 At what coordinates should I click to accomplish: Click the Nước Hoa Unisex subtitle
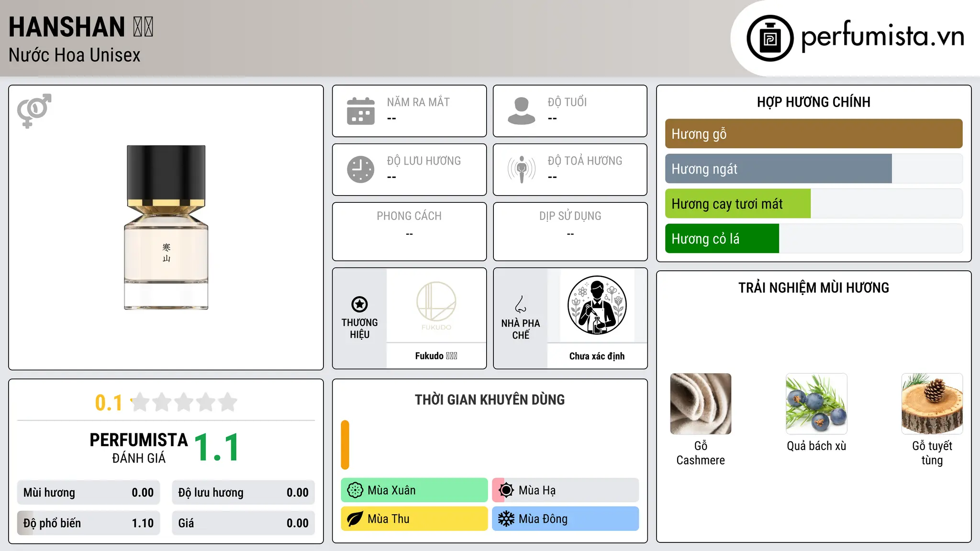pos(75,55)
